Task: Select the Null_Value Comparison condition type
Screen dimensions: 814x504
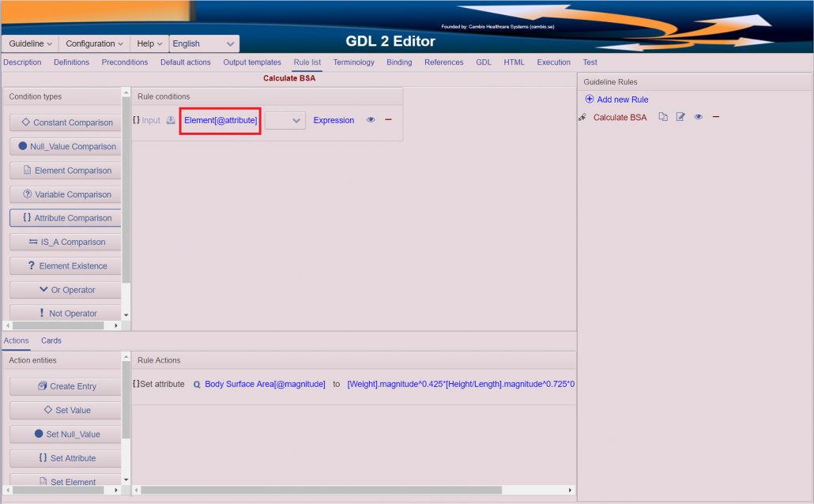Action: pyautogui.click(x=64, y=146)
